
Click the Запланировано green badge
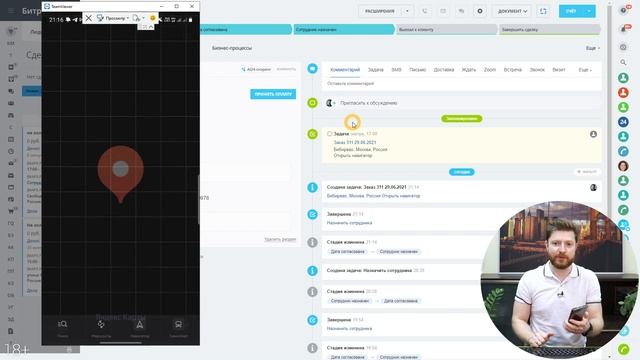click(462, 118)
